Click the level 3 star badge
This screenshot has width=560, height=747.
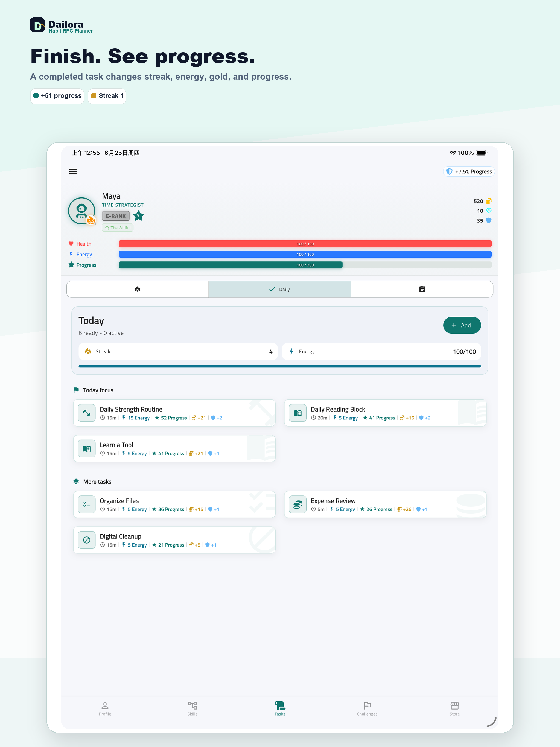tap(138, 216)
